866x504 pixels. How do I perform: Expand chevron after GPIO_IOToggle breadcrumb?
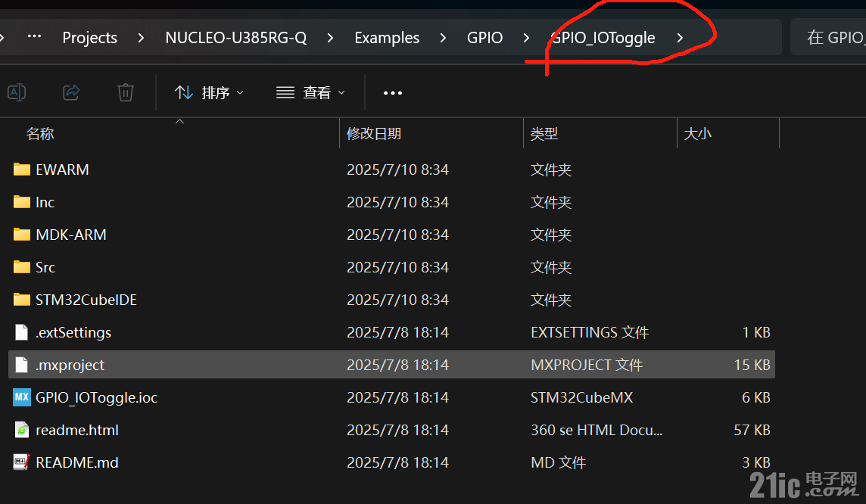pyautogui.click(x=680, y=38)
